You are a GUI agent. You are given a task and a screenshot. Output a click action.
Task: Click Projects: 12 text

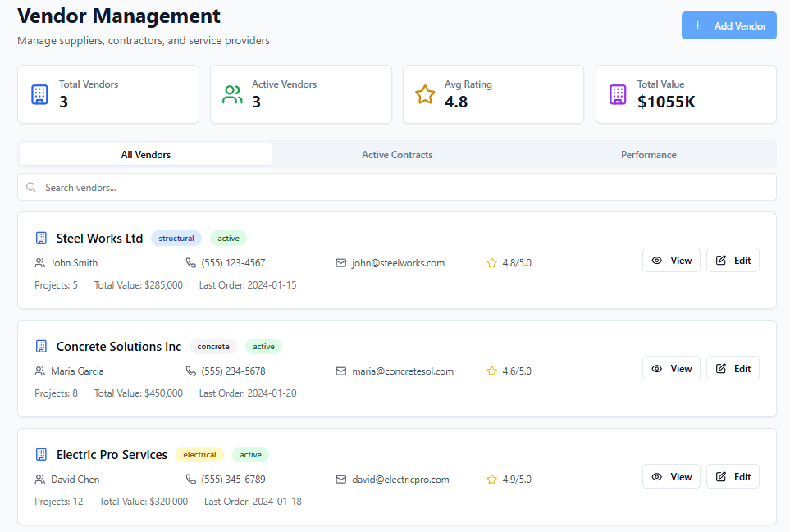pos(58,502)
